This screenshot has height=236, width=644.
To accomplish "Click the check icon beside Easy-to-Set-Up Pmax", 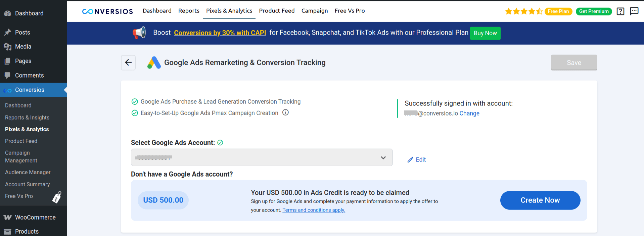I will pos(135,113).
